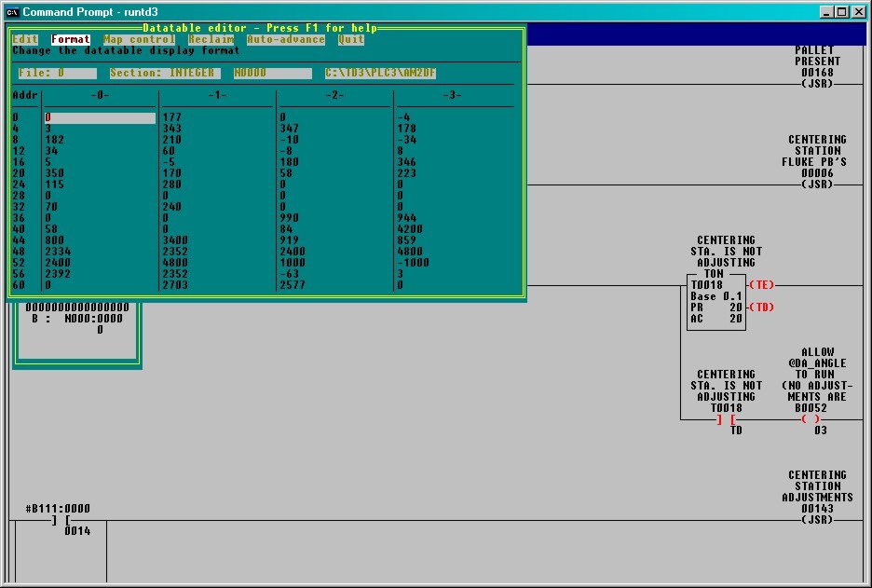Select the PALLET PRESENT 00168 JSR instruction
872x588 pixels.
(814, 83)
